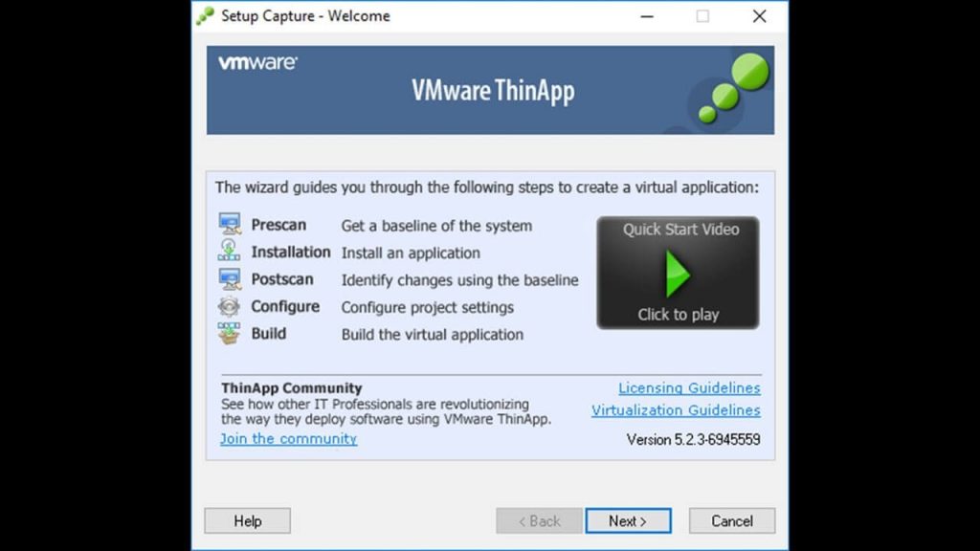Click the ThinApp title bar app icon

coord(205,15)
